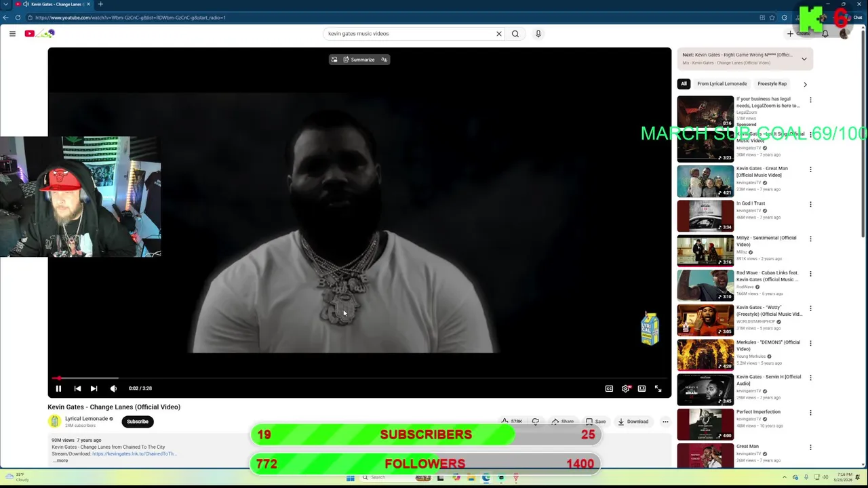Focus the YouTube search input field
Screen dimensions: 868x488
(409, 33)
